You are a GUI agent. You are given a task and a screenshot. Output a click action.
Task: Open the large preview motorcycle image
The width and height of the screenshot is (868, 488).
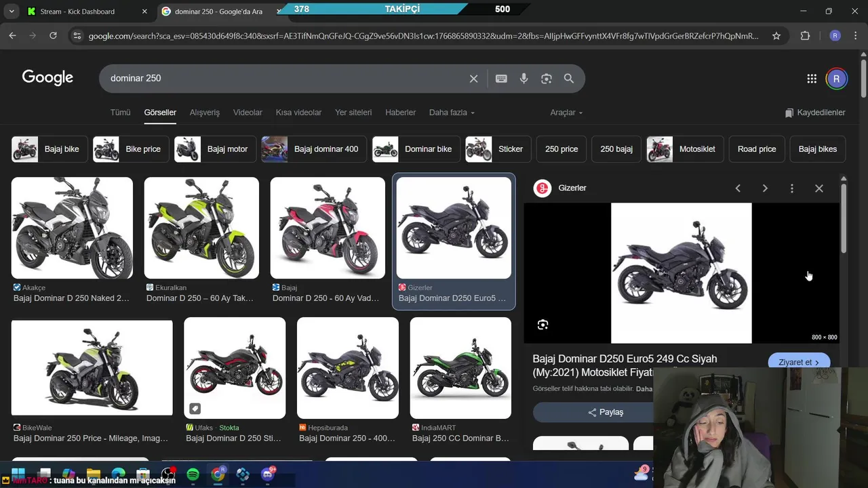[681, 273]
